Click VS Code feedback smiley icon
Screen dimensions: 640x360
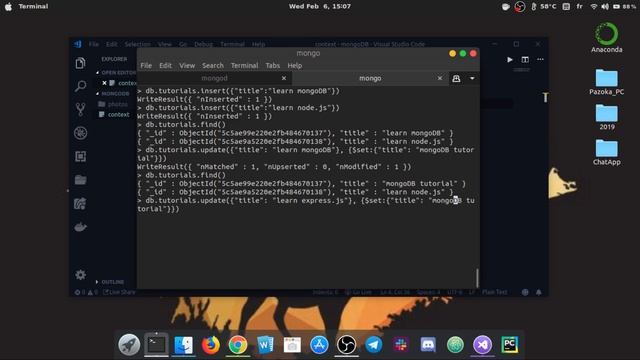click(525, 292)
